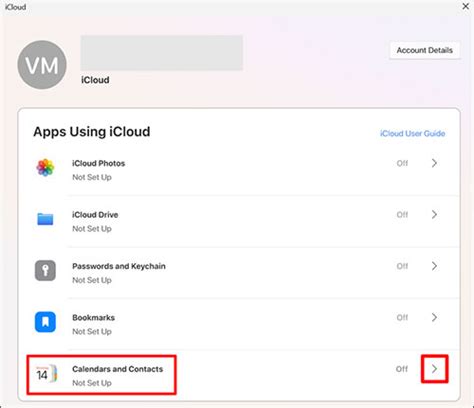Viewport: 474px width, 408px height.
Task: Close the iCloud window
Action: click(466, 6)
